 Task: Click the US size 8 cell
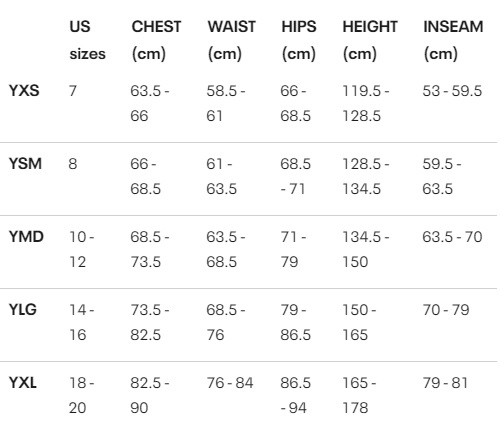tap(73, 164)
